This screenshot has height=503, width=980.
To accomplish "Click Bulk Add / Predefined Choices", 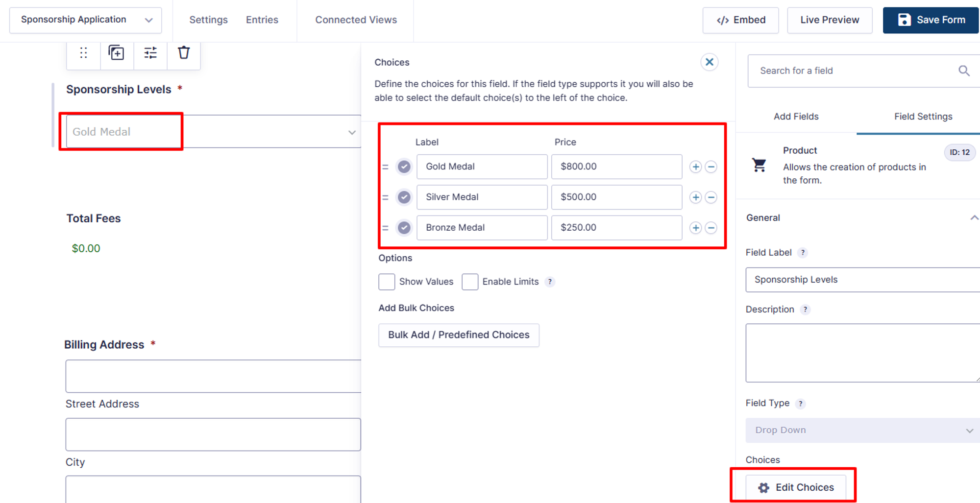I will 459,335.
